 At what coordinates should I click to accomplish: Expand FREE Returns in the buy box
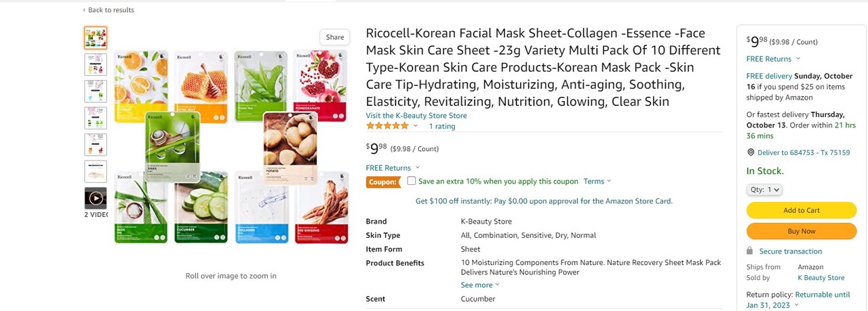[774, 59]
